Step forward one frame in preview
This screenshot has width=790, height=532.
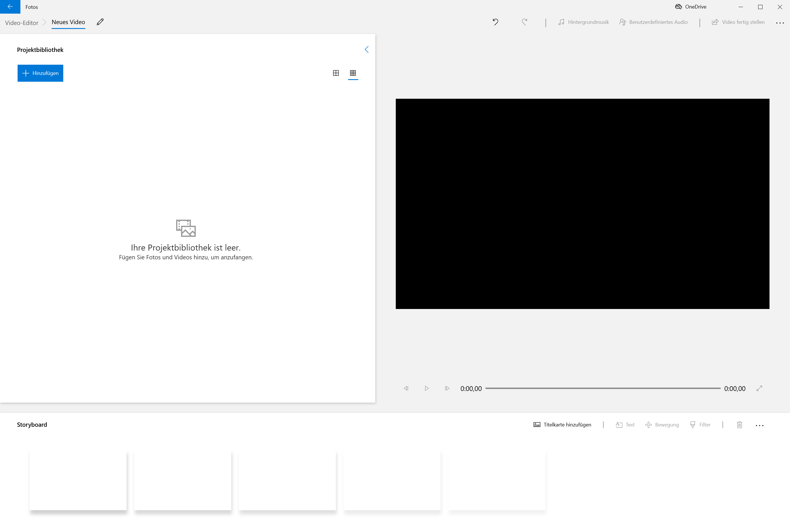pos(447,388)
